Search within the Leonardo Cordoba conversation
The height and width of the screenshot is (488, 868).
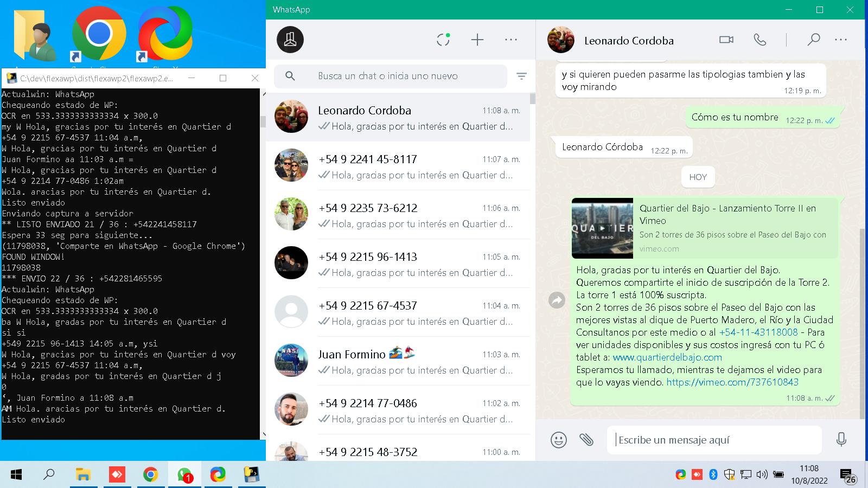pos(813,40)
